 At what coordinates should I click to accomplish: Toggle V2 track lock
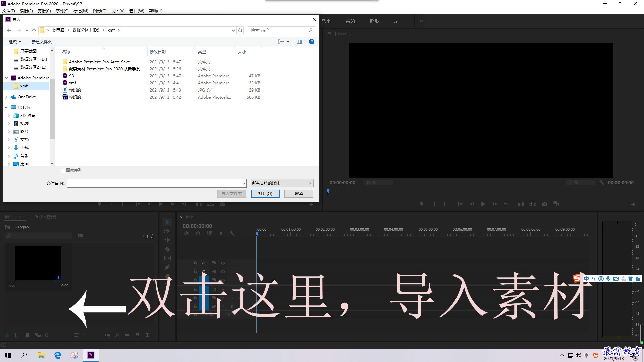pos(195,271)
